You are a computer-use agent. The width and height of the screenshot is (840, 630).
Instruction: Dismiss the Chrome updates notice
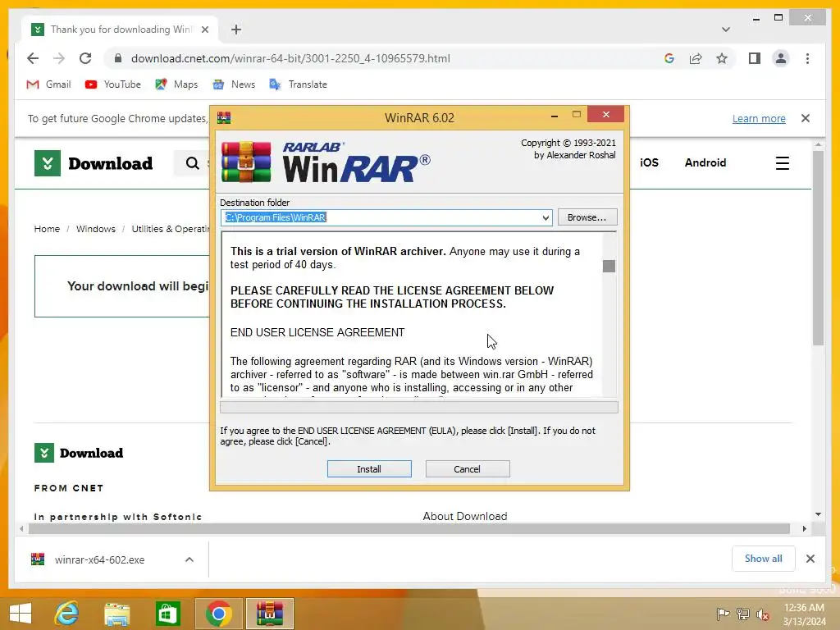tap(806, 118)
